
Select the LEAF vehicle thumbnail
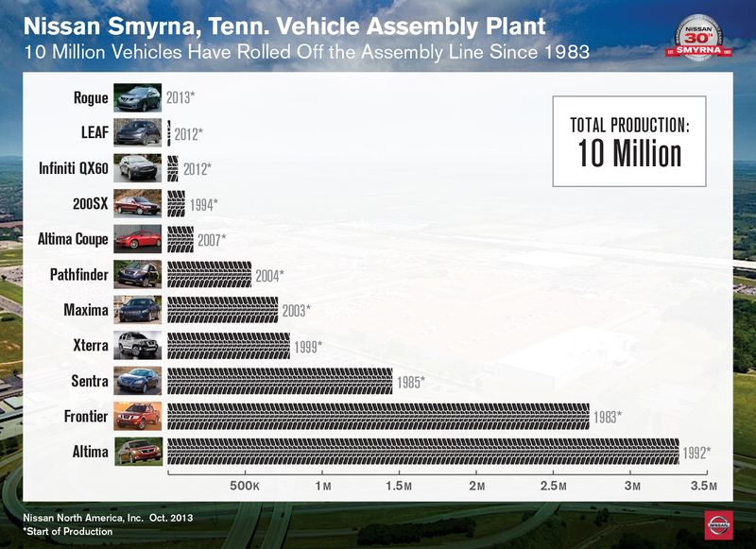(138, 132)
